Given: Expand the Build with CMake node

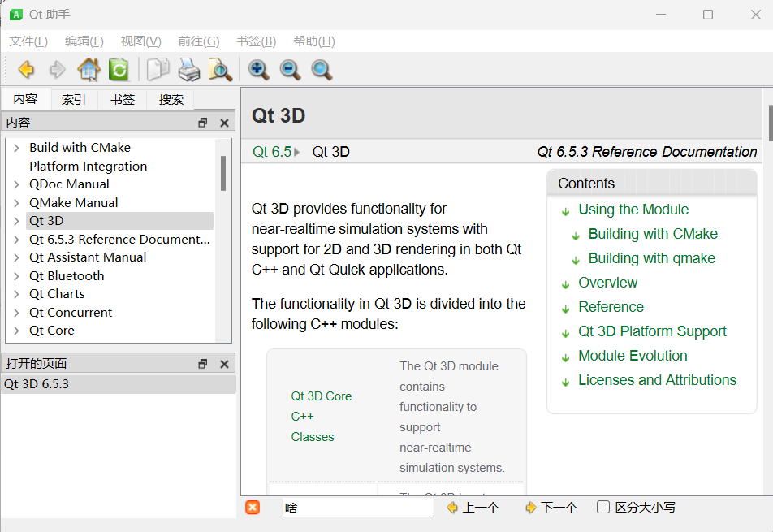Looking at the screenshot, I should pyautogui.click(x=17, y=148).
